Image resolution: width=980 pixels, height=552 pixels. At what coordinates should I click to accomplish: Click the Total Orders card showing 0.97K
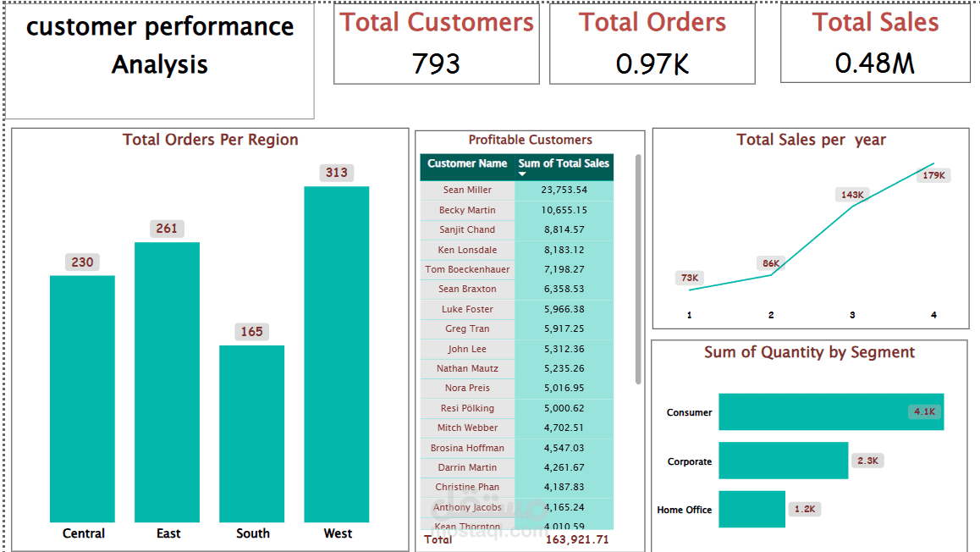tap(652, 42)
